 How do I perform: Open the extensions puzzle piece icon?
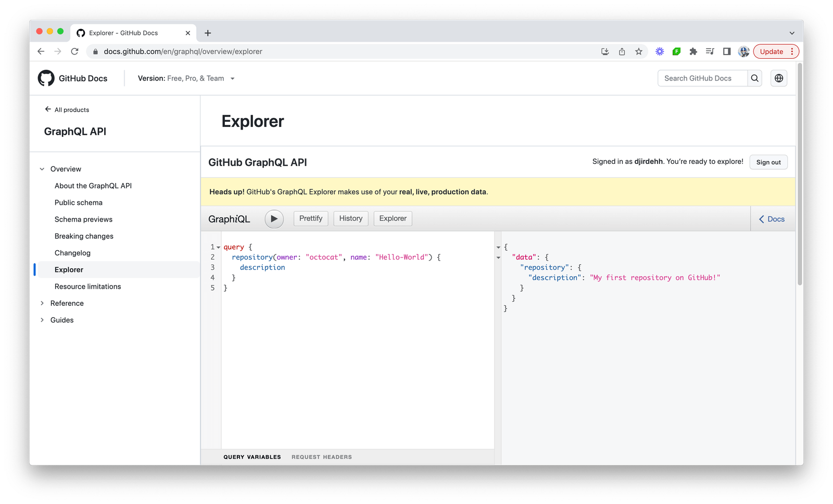693,51
